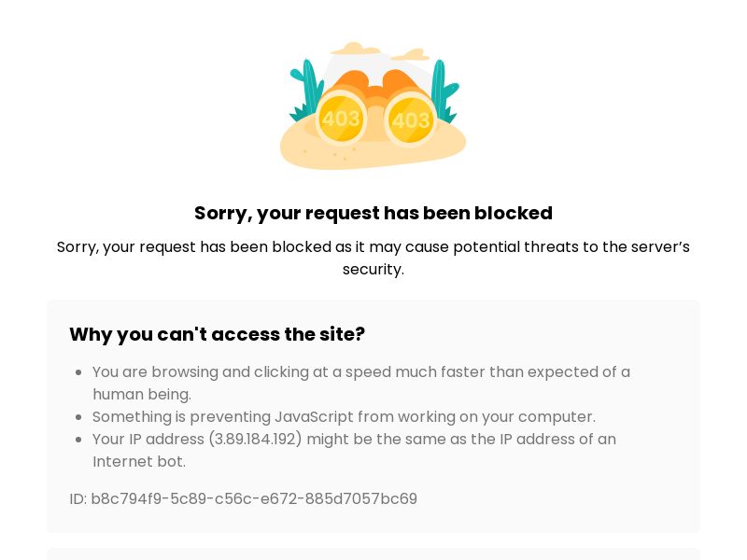Click the right 403 binocular lens
Viewport: 747px width, 560px height.
tap(410, 120)
